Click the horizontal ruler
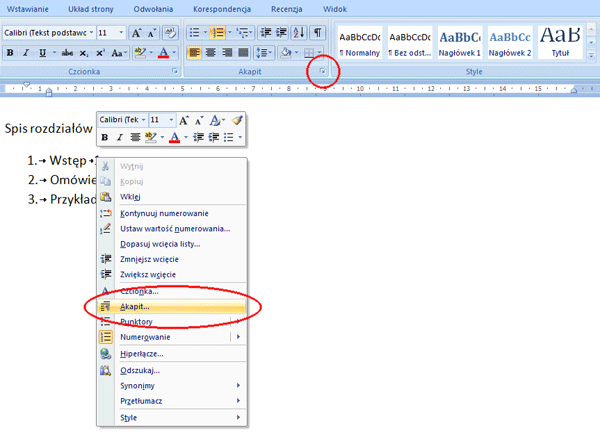This screenshot has width=600, height=437. coord(300,89)
